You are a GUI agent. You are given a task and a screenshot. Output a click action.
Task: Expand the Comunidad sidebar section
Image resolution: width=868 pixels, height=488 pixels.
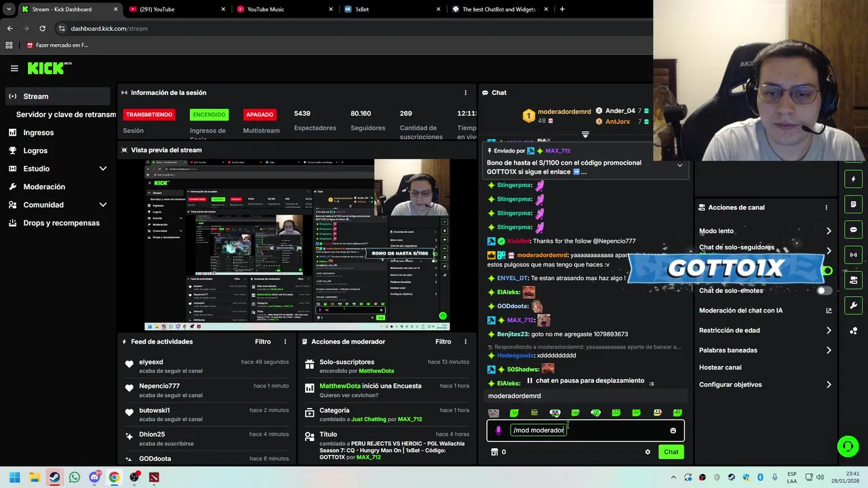click(103, 205)
